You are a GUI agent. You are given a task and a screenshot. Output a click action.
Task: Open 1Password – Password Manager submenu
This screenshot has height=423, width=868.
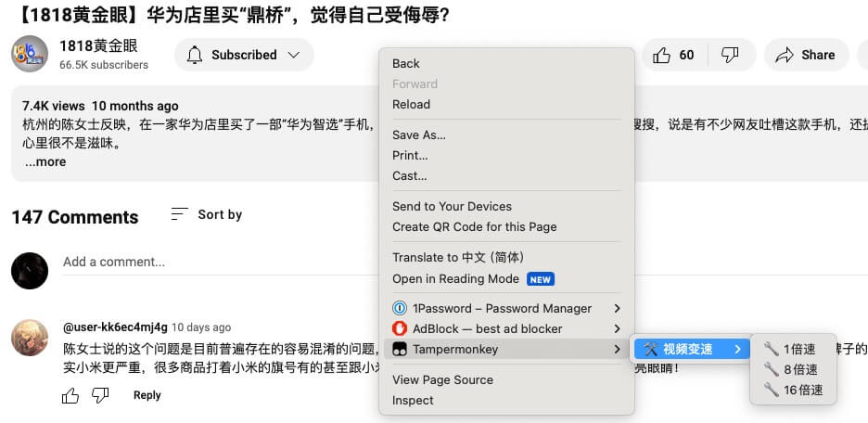pyautogui.click(x=506, y=308)
